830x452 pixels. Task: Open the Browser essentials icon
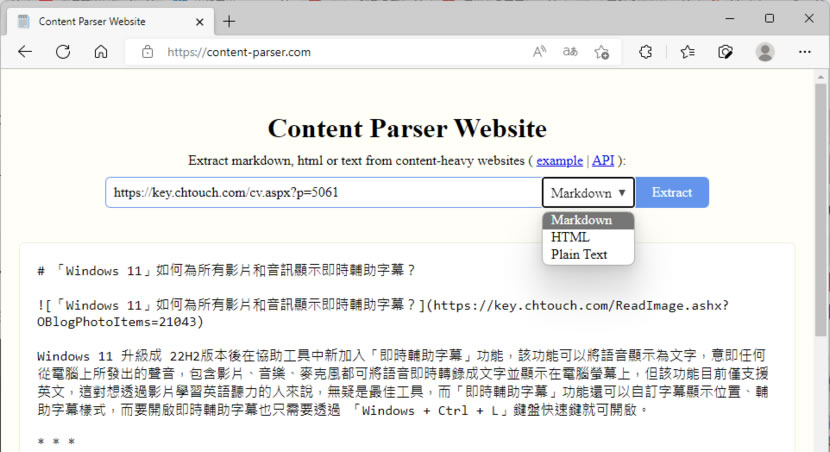(727, 52)
